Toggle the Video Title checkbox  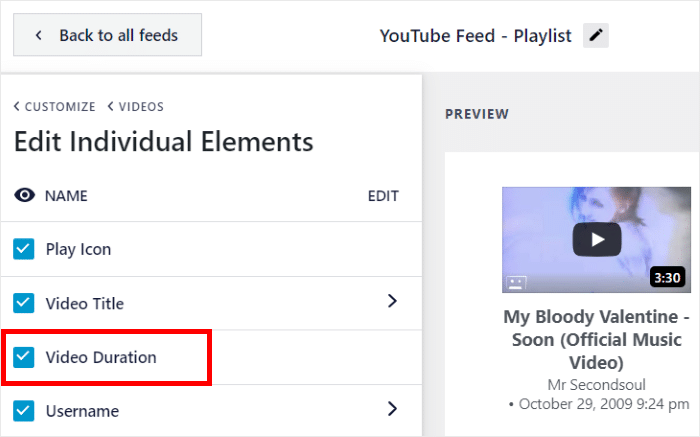[24, 303]
